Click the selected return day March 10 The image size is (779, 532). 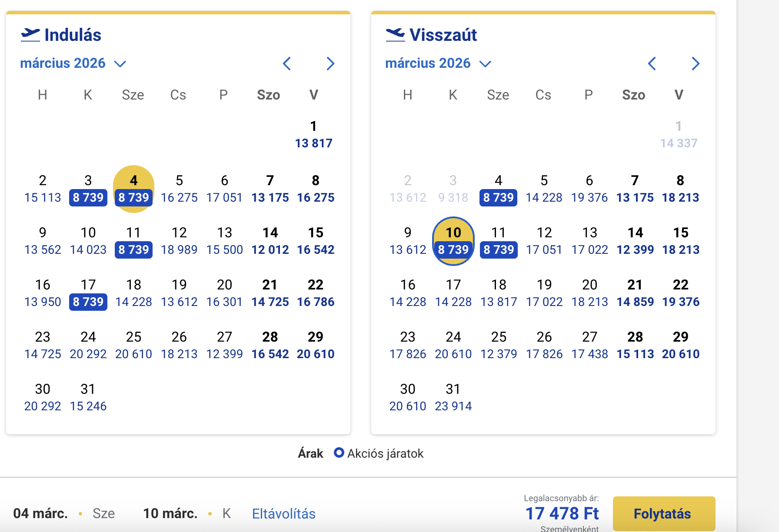tap(453, 240)
